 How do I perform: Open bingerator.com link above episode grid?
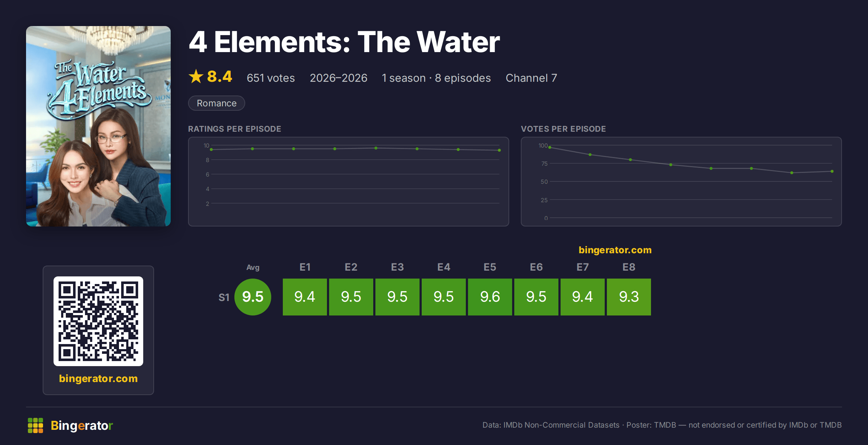615,250
